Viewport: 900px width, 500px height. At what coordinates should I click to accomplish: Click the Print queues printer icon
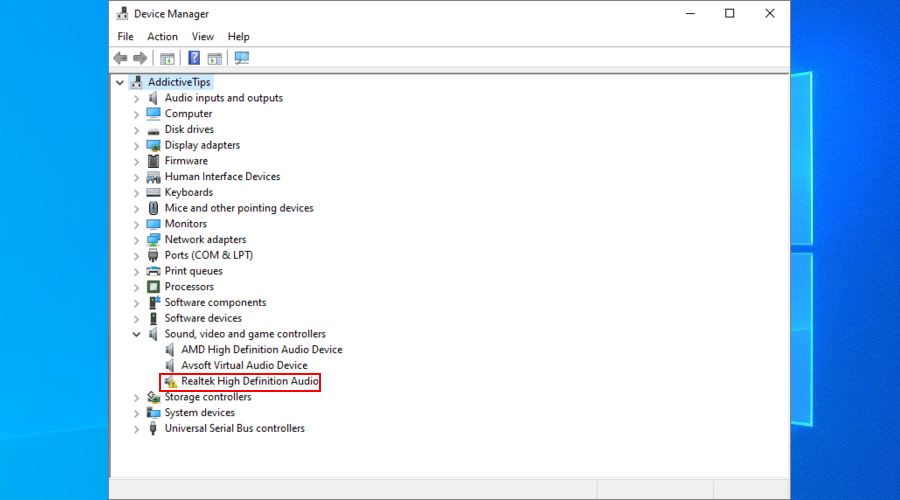tap(153, 271)
